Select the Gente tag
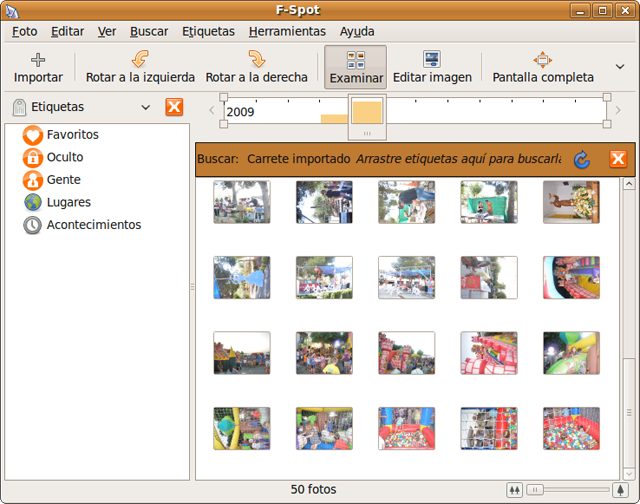The image size is (640, 504). [64, 180]
